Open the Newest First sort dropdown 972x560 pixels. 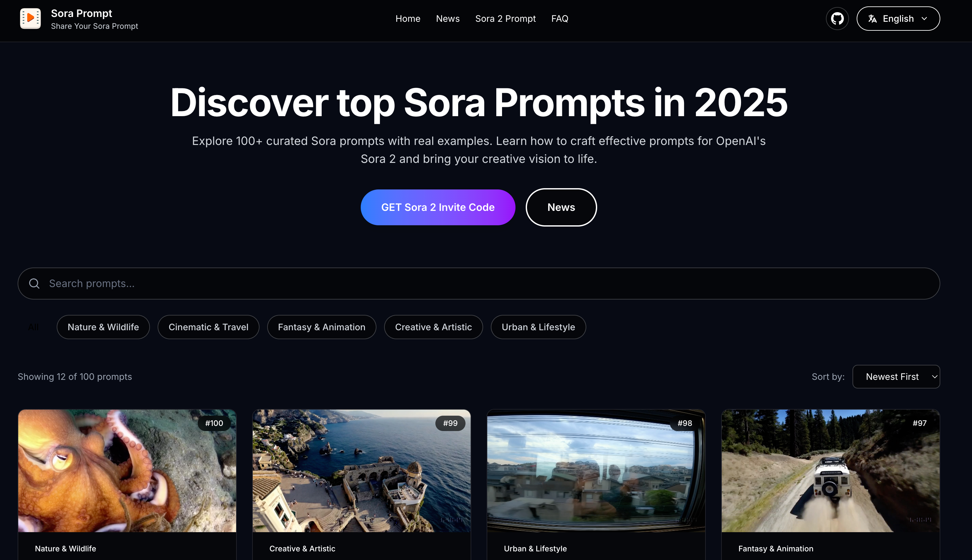click(896, 377)
